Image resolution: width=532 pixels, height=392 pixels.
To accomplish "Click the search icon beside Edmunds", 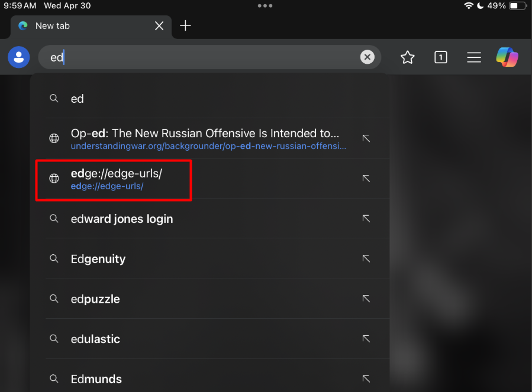I will 54,378.
